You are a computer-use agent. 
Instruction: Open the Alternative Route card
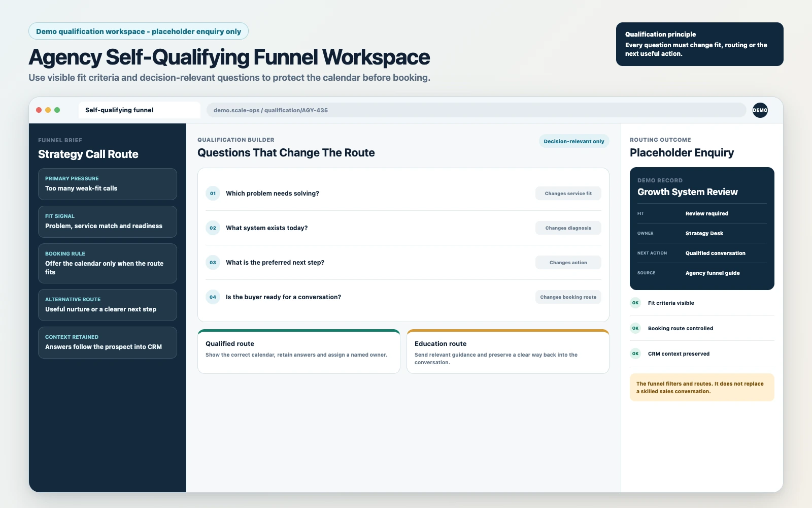tap(108, 305)
